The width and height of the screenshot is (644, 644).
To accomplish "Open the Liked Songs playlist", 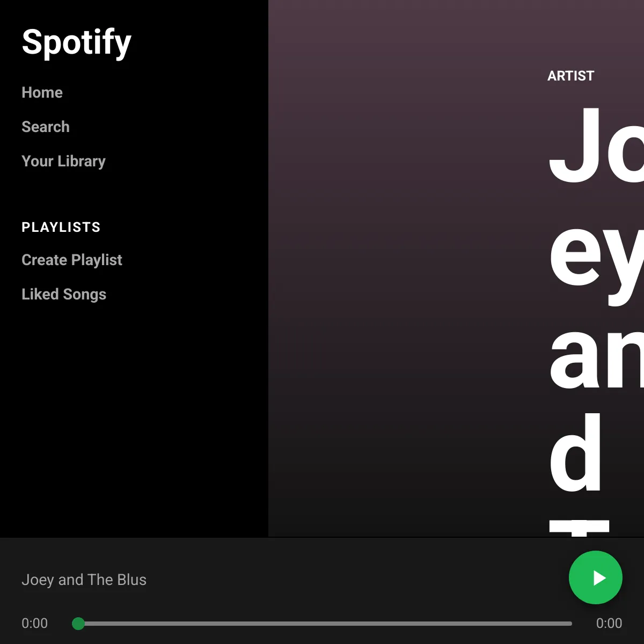I will click(64, 294).
